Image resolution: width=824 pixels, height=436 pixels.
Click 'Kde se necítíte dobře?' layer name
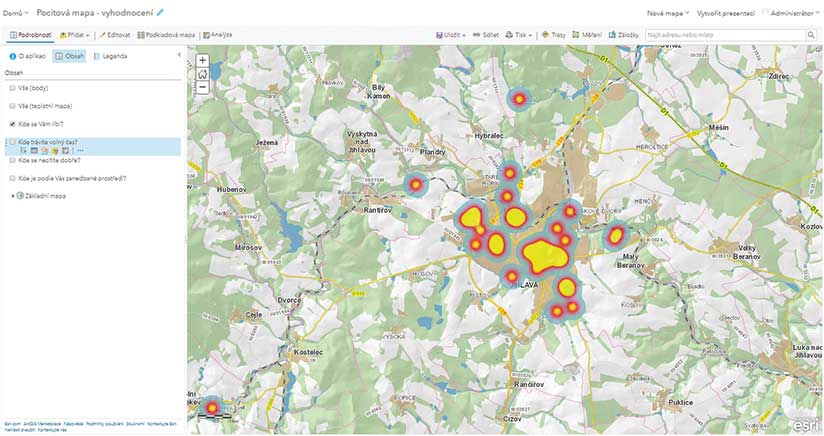click(x=49, y=160)
